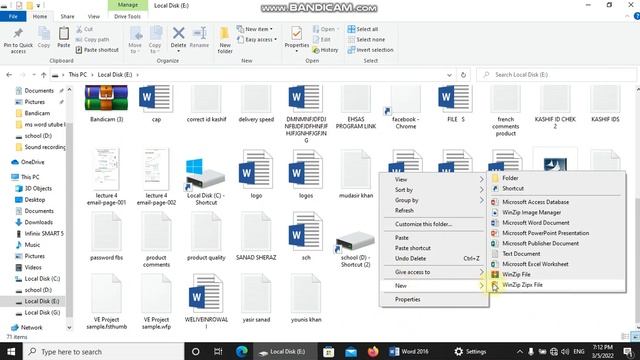Image resolution: width=640 pixels, height=360 pixels.
Task: Switch to the View tab
Action: click(x=93, y=16)
